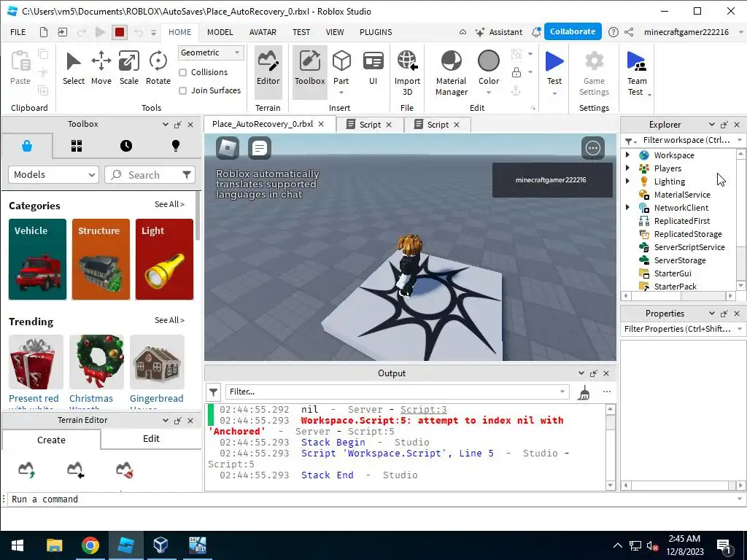This screenshot has width=747, height=560.
Task: Activate the Select tool
Action: tap(74, 68)
